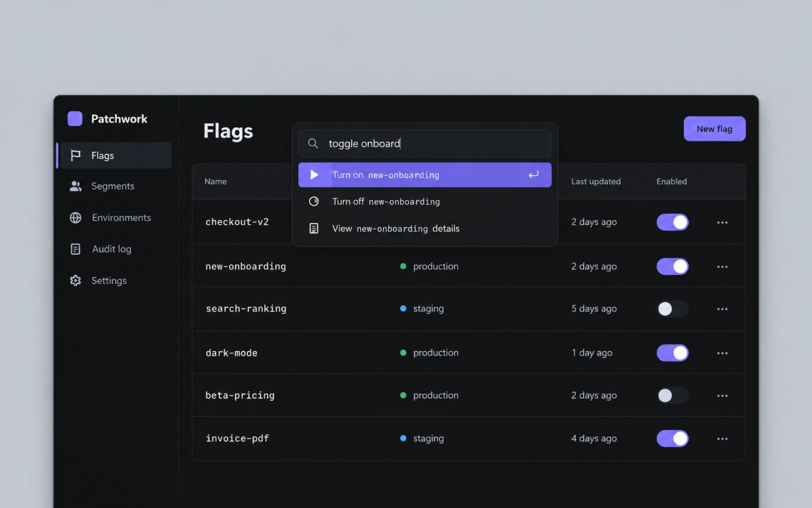Click the beta-pricing flag name
Image resolution: width=812 pixels, height=508 pixels.
(240, 395)
